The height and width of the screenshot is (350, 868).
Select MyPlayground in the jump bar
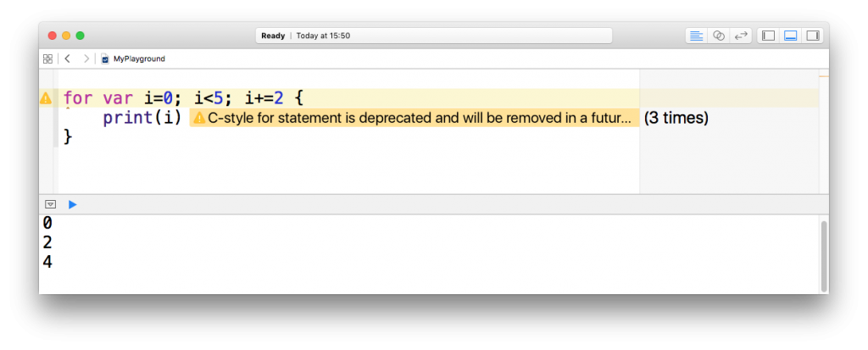pos(133,58)
